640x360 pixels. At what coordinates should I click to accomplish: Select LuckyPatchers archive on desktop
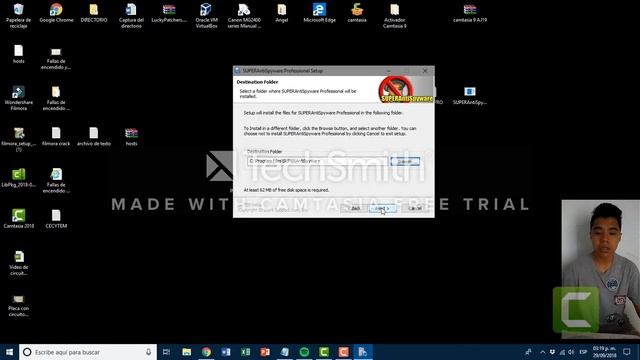(x=169, y=13)
